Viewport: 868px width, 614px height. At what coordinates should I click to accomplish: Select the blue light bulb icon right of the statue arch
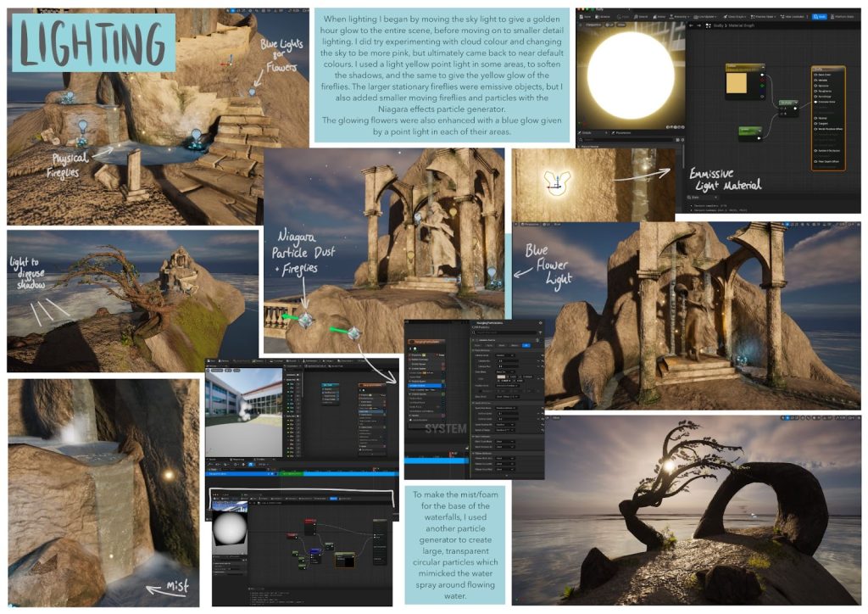coord(492,272)
